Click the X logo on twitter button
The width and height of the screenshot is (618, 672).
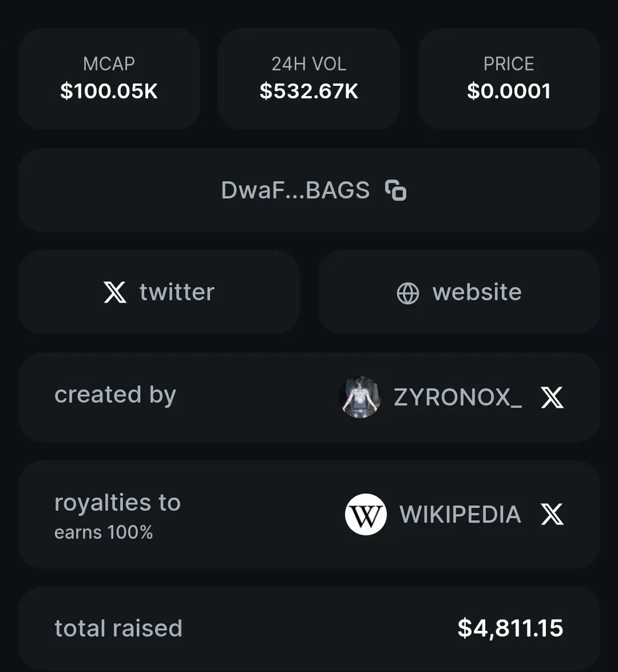click(115, 292)
